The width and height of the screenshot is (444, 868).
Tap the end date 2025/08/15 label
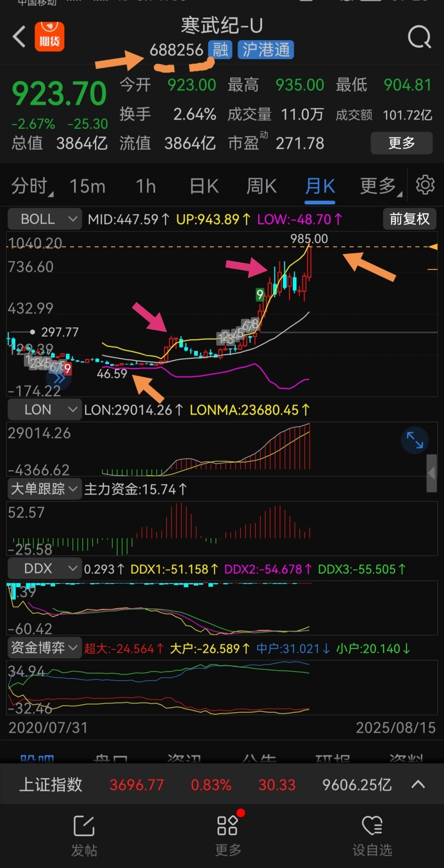coord(395,728)
